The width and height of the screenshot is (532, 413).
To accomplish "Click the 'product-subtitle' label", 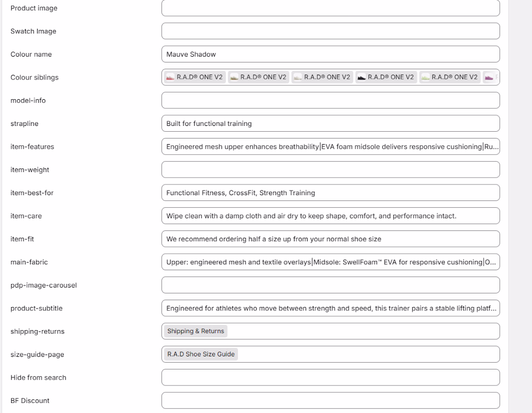I will [36, 308].
